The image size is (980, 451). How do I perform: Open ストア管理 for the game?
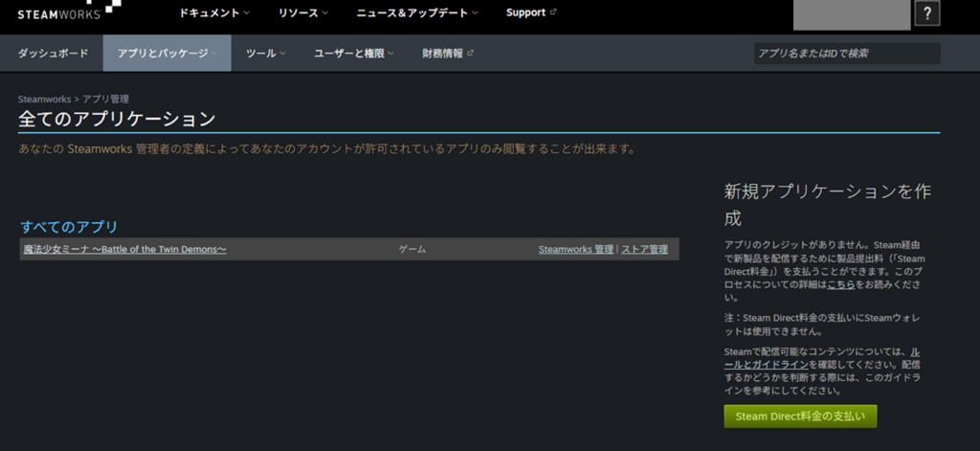click(x=644, y=250)
